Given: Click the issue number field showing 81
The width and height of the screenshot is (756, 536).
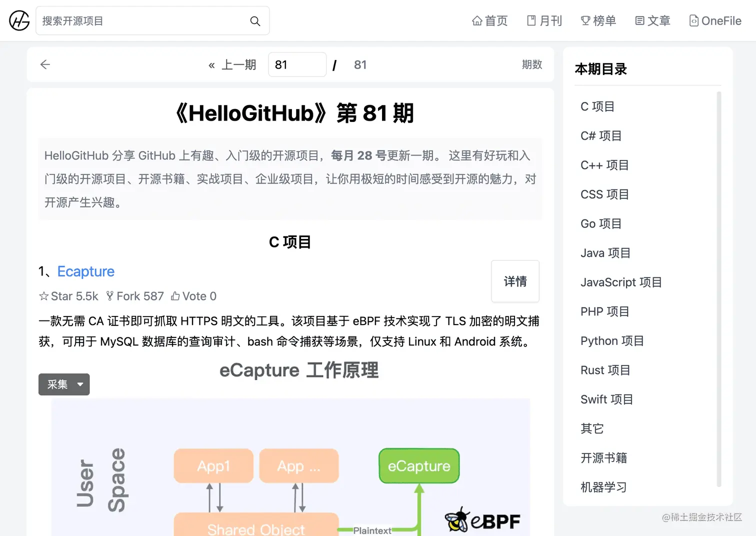Looking at the screenshot, I should (x=297, y=64).
